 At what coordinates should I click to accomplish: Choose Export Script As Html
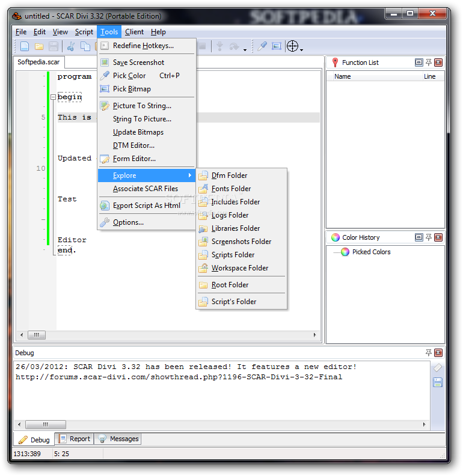tap(147, 206)
